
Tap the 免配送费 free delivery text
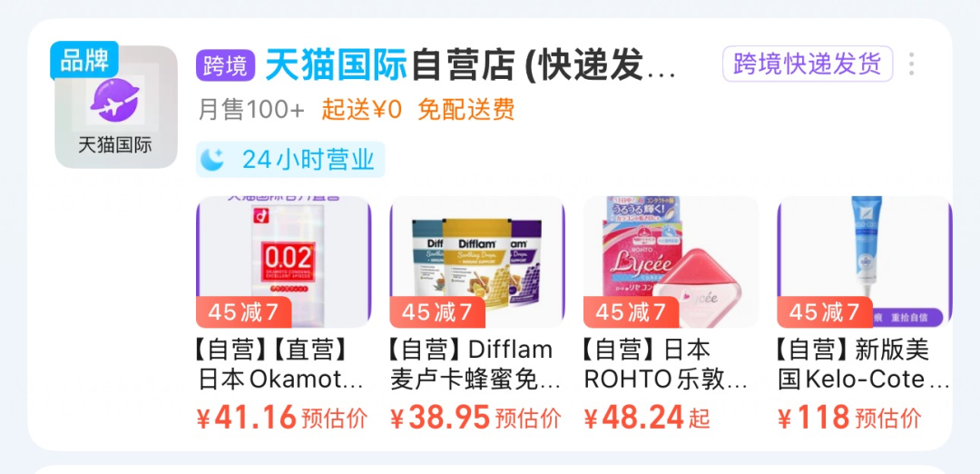[x=466, y=110]
